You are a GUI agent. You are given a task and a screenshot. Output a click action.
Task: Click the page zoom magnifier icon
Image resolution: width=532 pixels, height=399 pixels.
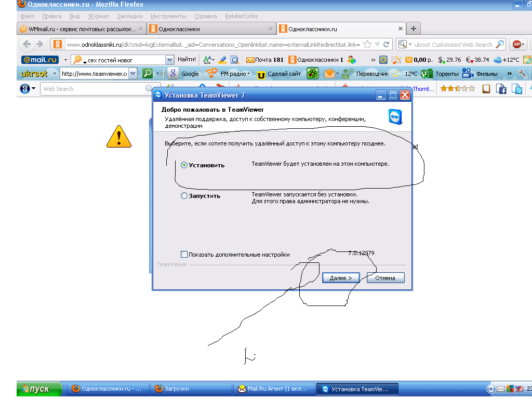(x=234, y=60)
